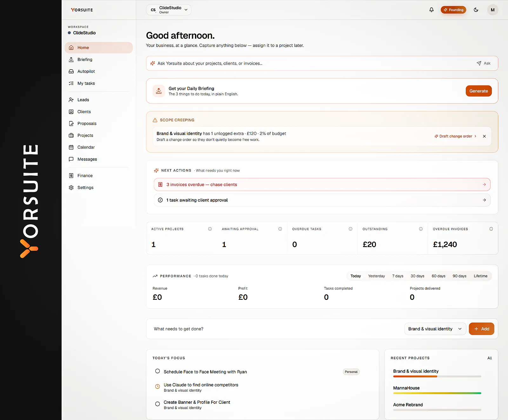Focus the What needs to get done field
This screenshot has width=508, height=420.
276,329
